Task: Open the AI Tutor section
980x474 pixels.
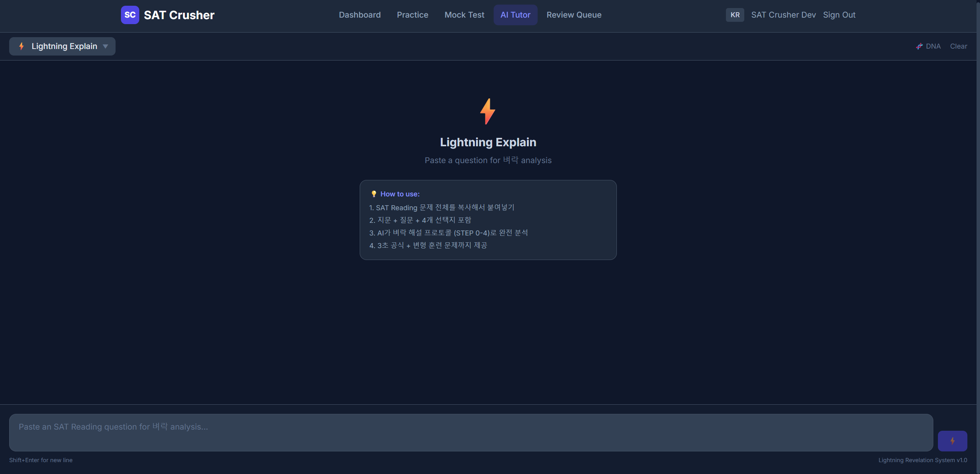Action: click(x=515, y=15)
